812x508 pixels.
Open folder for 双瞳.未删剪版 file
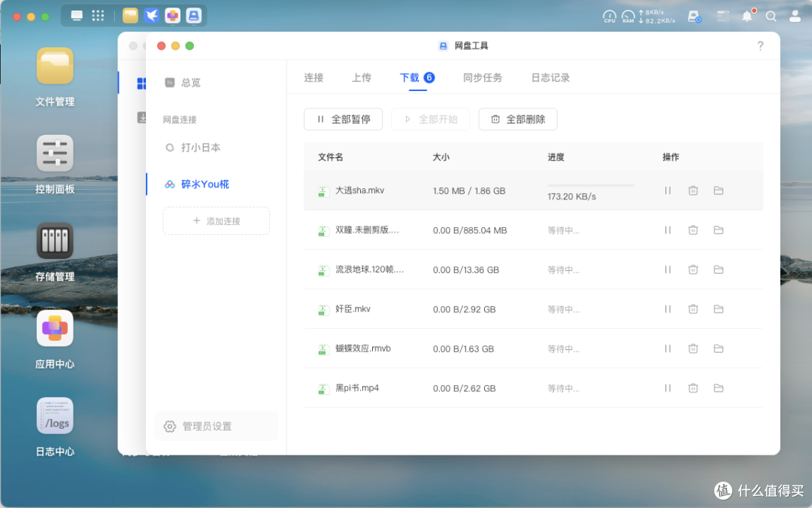(x=718, y=230)
